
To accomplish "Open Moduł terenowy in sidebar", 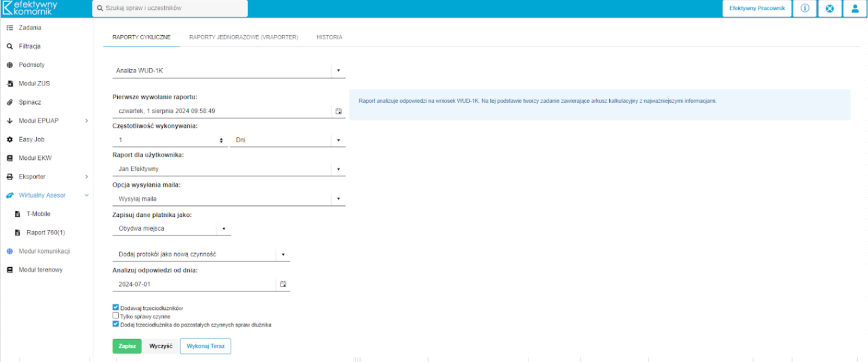I will click(41, 270).
